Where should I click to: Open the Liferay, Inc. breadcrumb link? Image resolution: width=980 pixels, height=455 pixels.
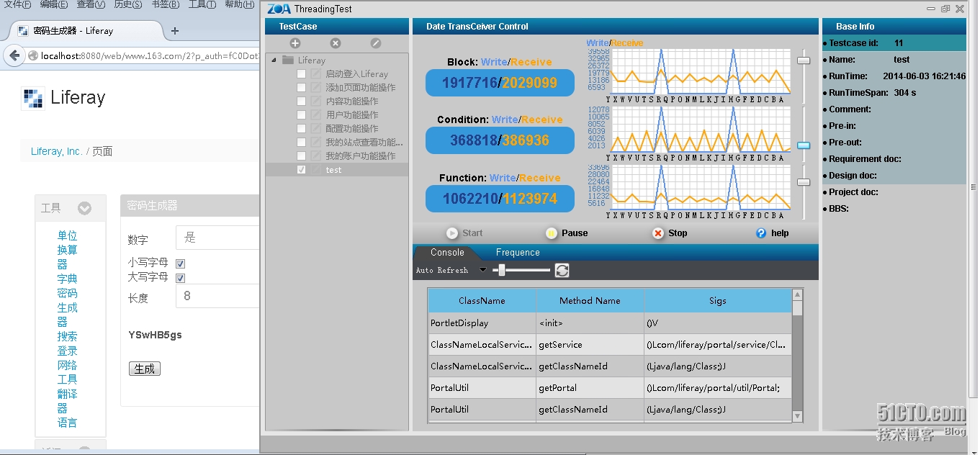tap(57, 151)
